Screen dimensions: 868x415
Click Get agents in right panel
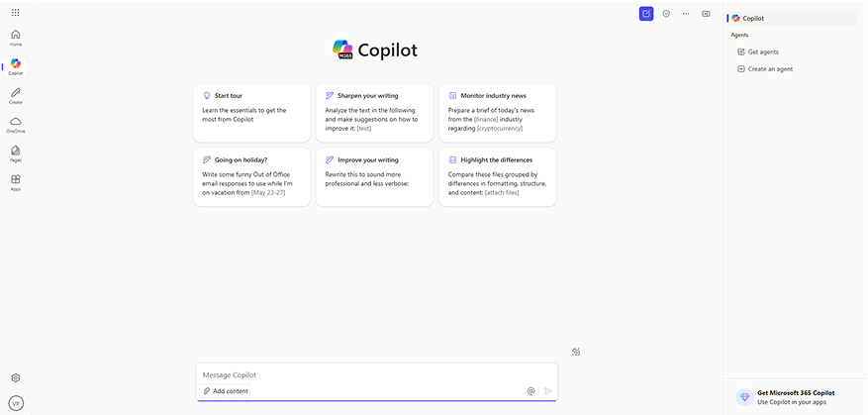pyautogui.click(x=758, y=52)
